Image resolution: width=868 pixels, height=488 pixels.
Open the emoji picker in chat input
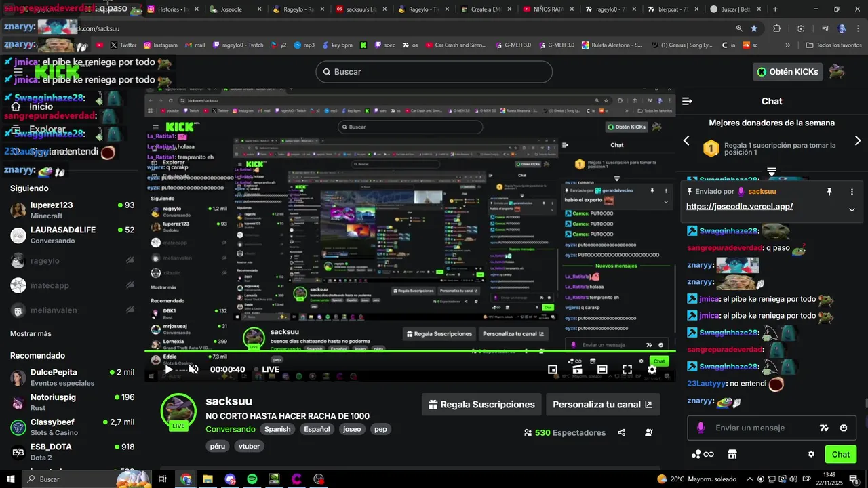[844, 428]
